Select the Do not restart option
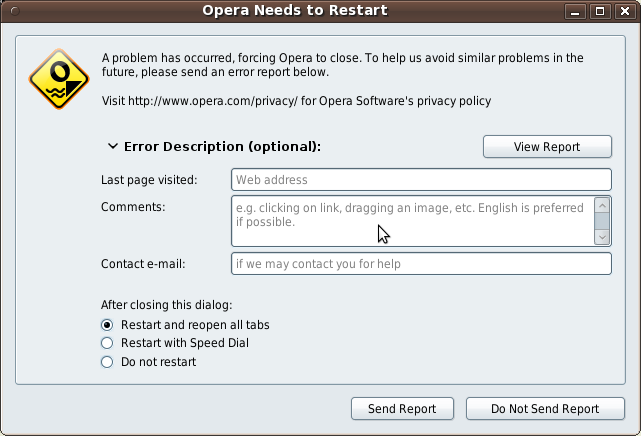This screenshot has width=641, height=436. click(x=108, y=362)
